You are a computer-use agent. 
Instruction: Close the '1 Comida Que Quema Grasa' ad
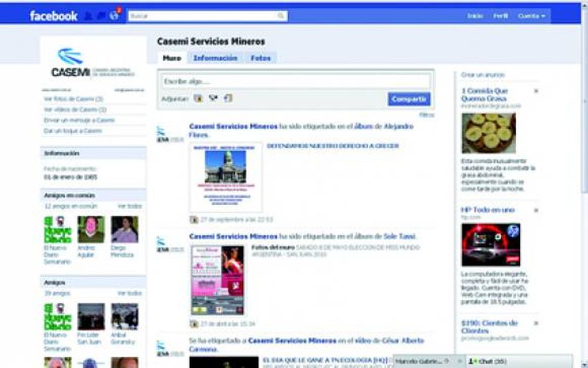(536, 91)
